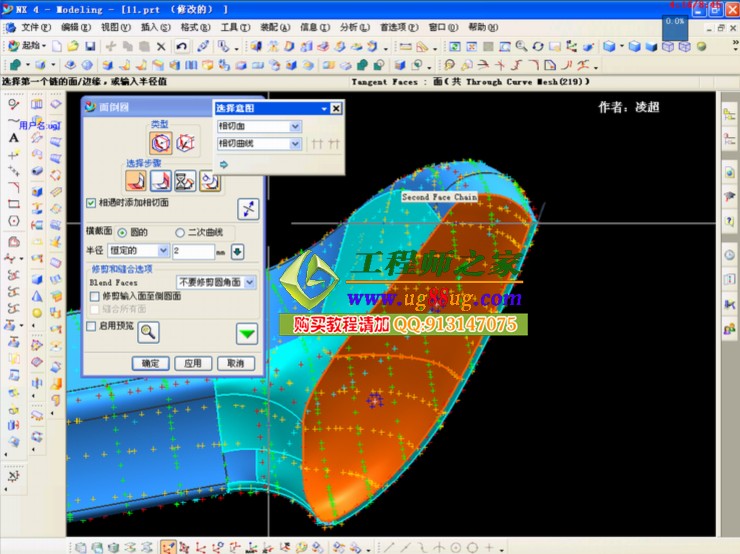This screenshot has height=554, width=740.
Task: Select the text annotation 'A' tool
Action: click(14, 138)
